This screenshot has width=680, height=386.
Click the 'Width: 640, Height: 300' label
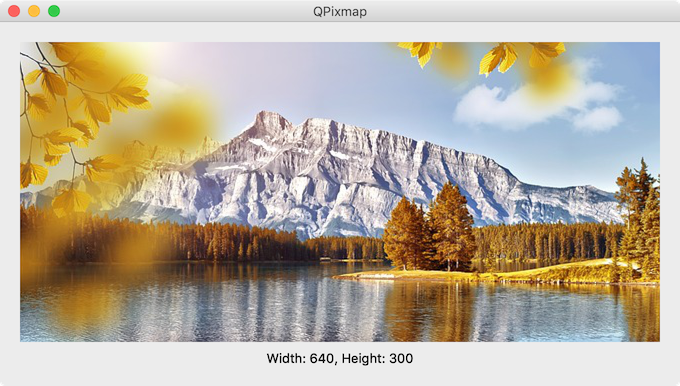coord(340,359)
